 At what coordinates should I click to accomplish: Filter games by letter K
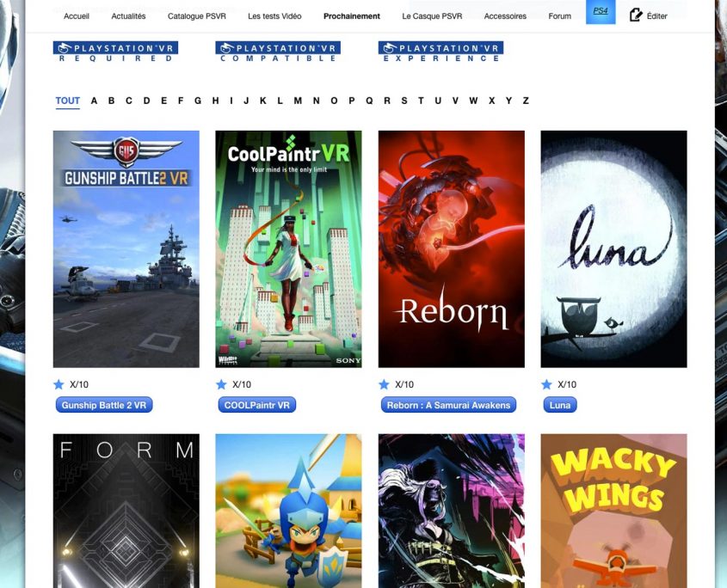(x=263, y=101)
